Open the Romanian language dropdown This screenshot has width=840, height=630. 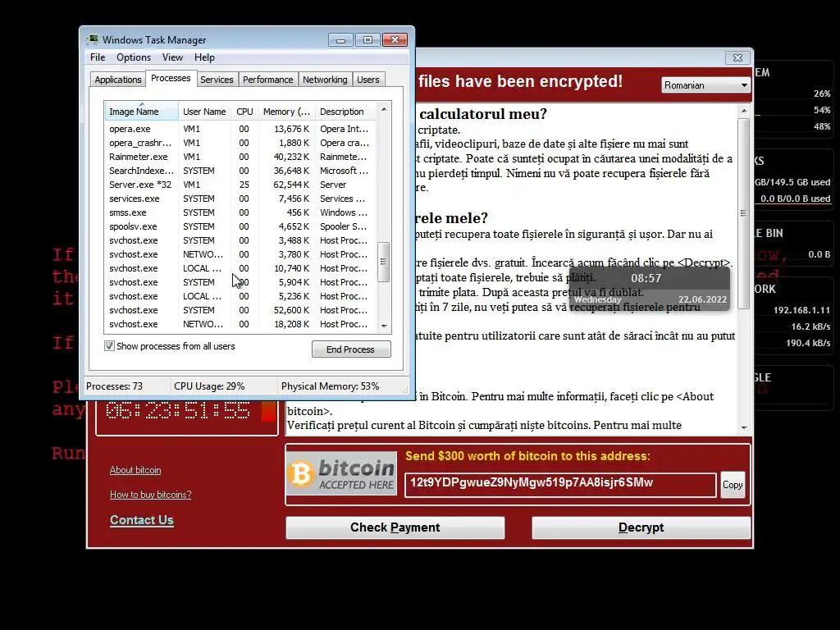[x=705, y=85]
